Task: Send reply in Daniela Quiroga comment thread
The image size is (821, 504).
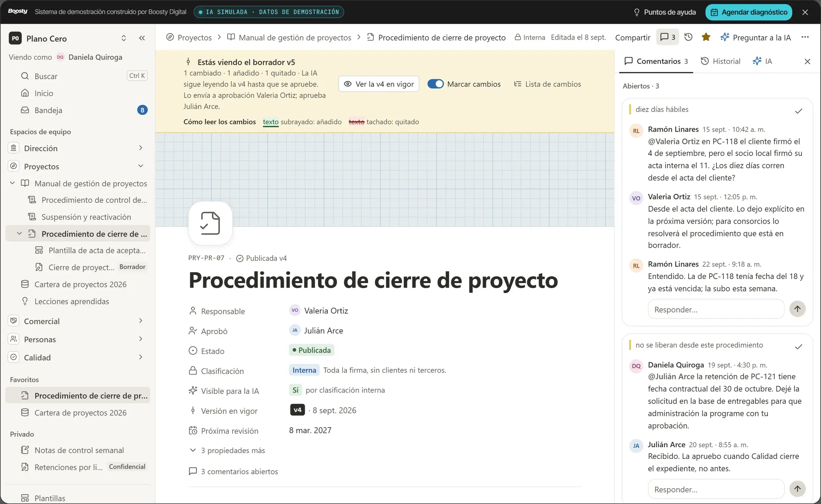Action: pos(797,489)
